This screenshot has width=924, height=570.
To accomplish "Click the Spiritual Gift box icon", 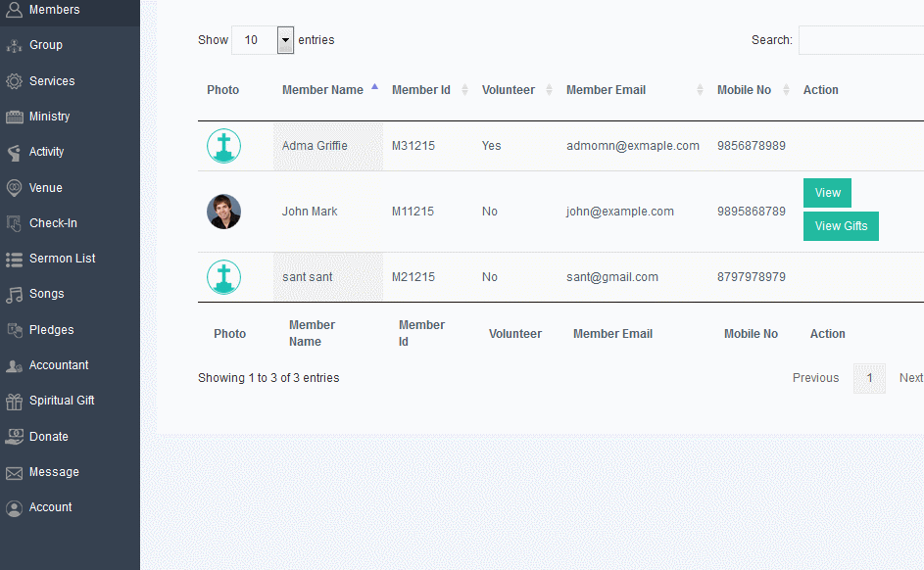I will 14,401.
